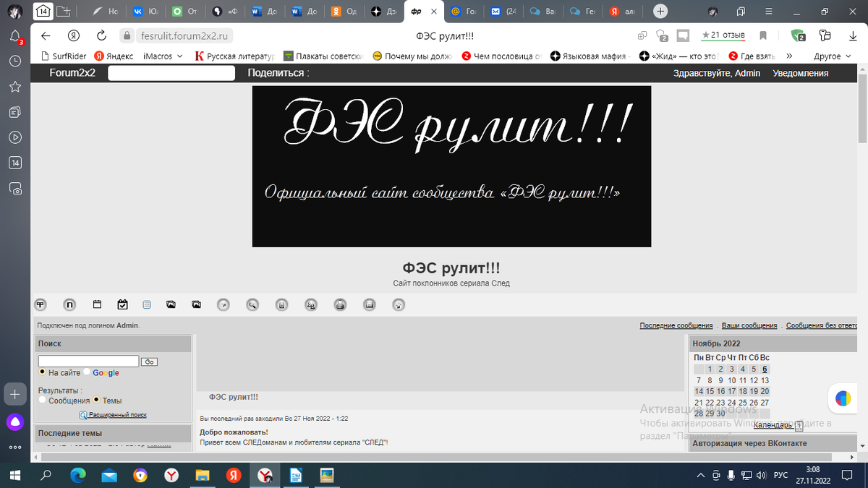The width and height of the screenshot is (868, 488).
Task: Click the magnifier search round icon in navbar
Action: point(252,304)
